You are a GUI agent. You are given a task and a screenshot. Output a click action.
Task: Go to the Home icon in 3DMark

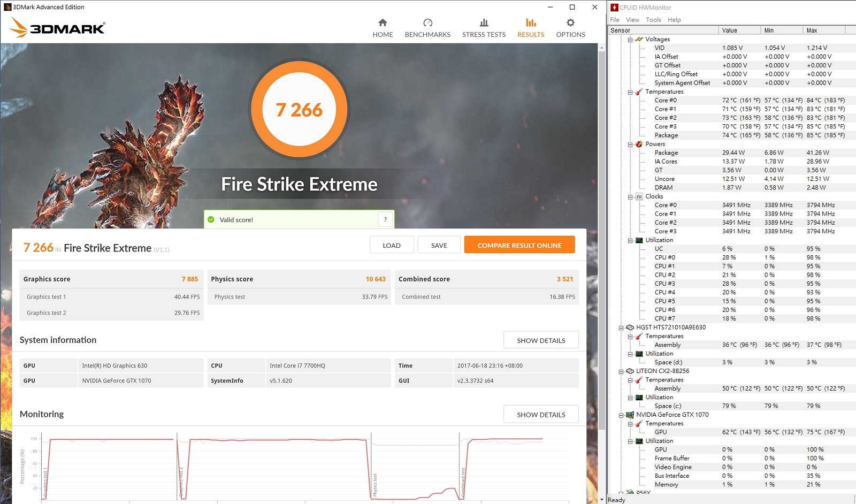[x=383, y=22]
